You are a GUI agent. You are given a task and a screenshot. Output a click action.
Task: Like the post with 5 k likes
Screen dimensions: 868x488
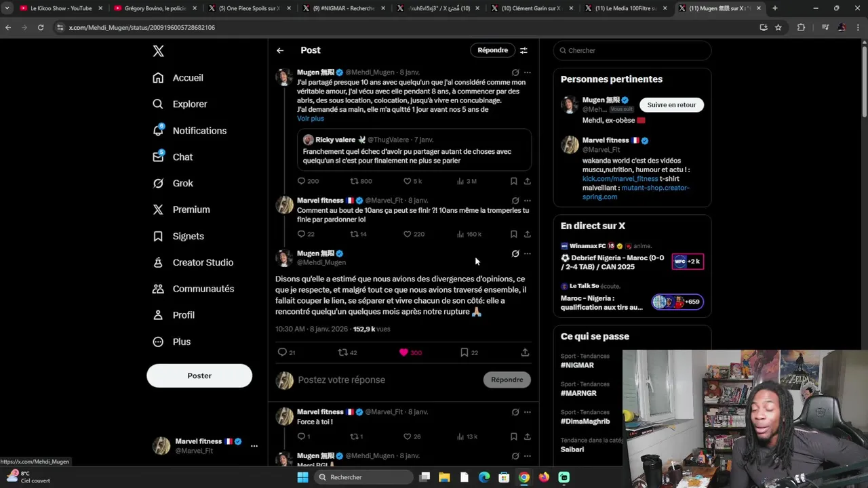[412, 181]
